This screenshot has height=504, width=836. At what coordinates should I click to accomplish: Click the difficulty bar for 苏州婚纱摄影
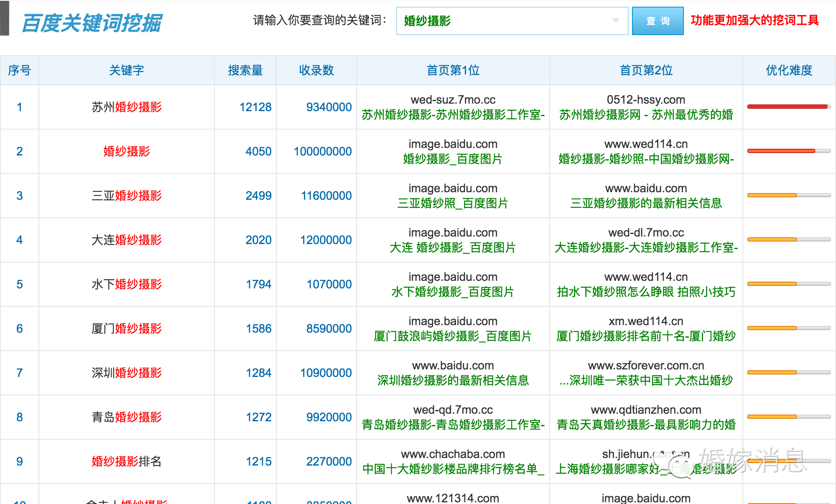[x=789, y=107]
